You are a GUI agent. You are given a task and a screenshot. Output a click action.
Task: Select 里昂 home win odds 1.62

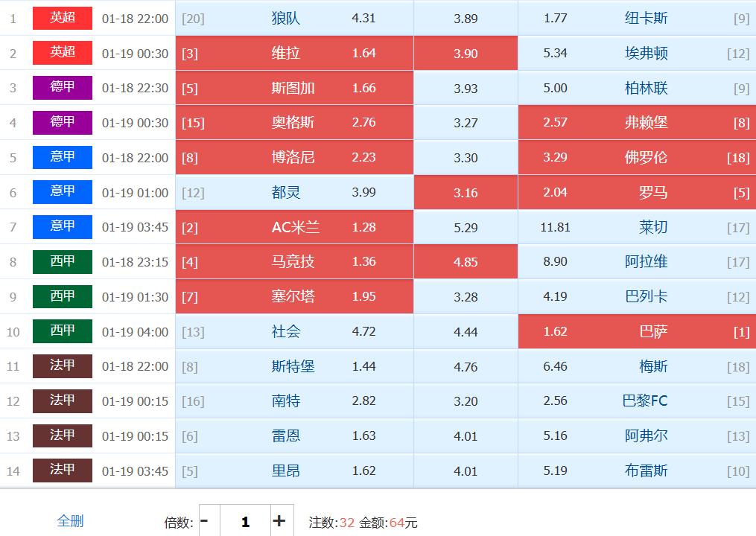[294, 470]
